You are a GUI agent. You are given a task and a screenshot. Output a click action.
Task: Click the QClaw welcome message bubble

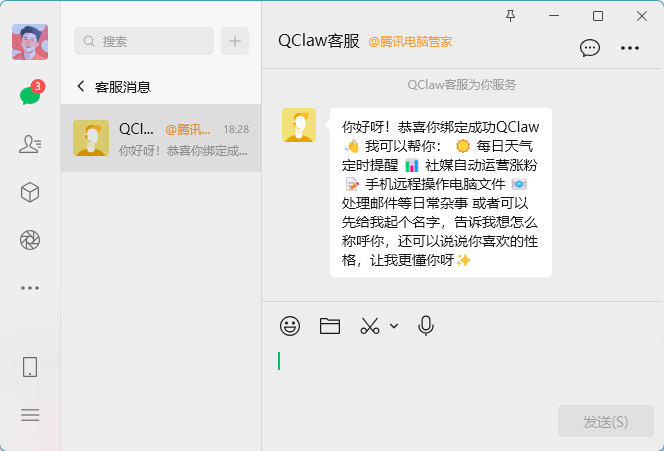[x=441, y=193]
